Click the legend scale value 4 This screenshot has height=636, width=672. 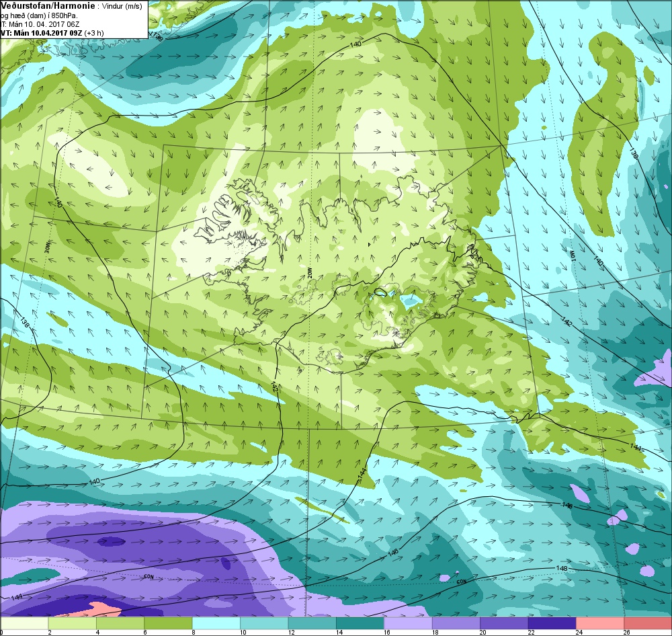point(97,632)
